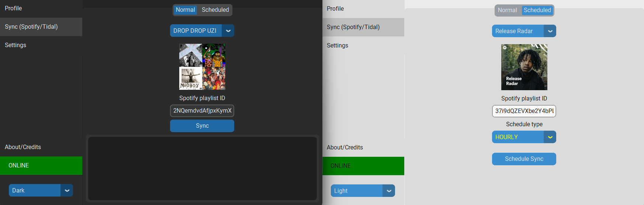
Task: Click the empty sync log output panel
Action: pos(202,169)
